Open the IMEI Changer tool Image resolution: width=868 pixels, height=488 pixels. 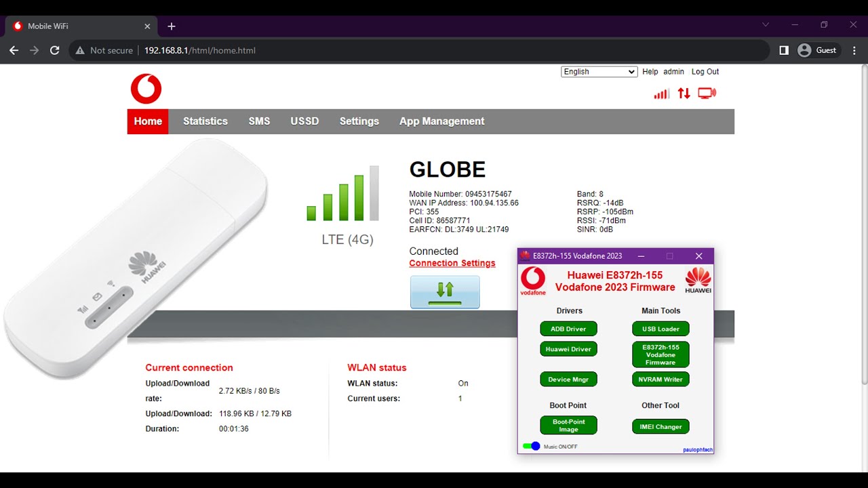tap(660, 427)
